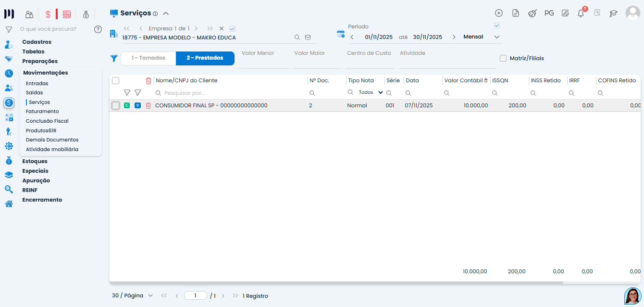This screenshot has width=644, height=307.
Task: Click the PG icon in top toolbar
Action: click(549, 13)
